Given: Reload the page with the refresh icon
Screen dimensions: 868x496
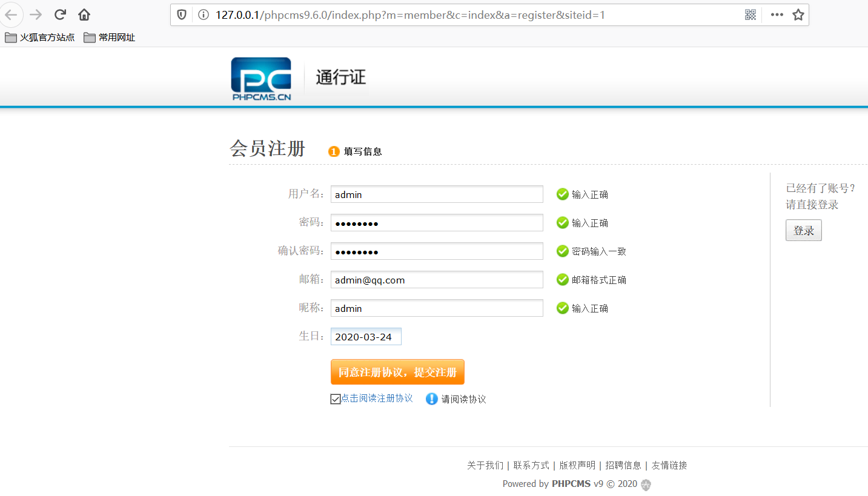Looking at the screenshot, I should click(x=60, y=15).
